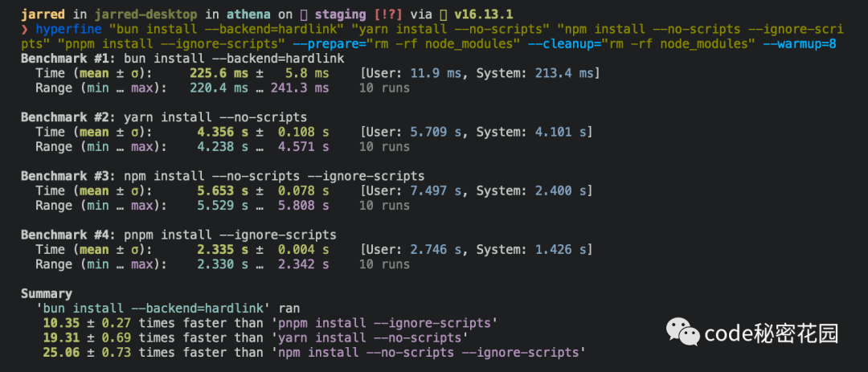Click the '± 0.73' uncertainty in Summary
This screenshot has height=372, width=868.
109,352
